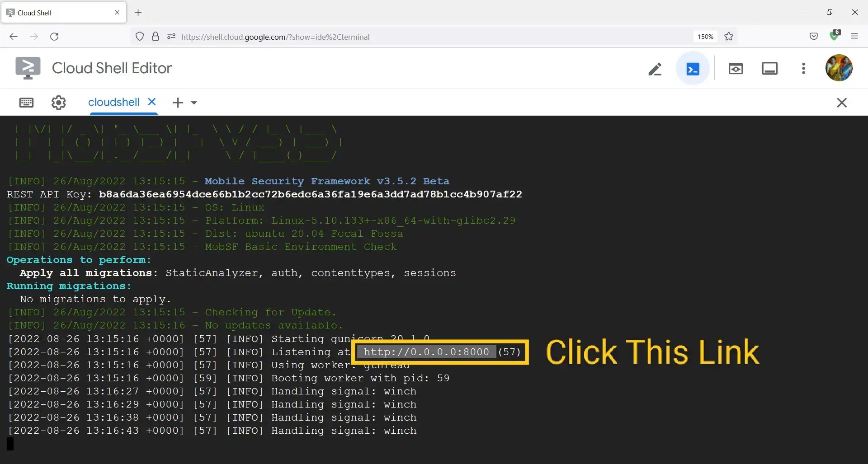
Task: Click the 'Dist: ubuntu 20.04 Focal Fossa' line
Action: pos(205,234)
